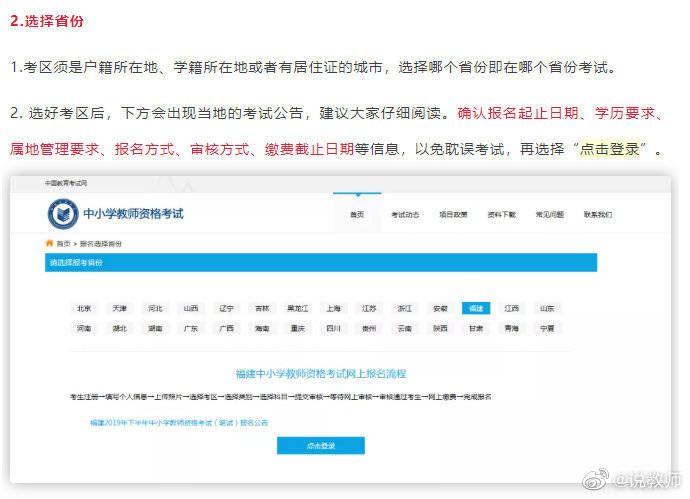Image resolution: width=690 pixels, height=499 pixels.
Task: Click the embedded registration page screenshot
Action: point(341,329)
